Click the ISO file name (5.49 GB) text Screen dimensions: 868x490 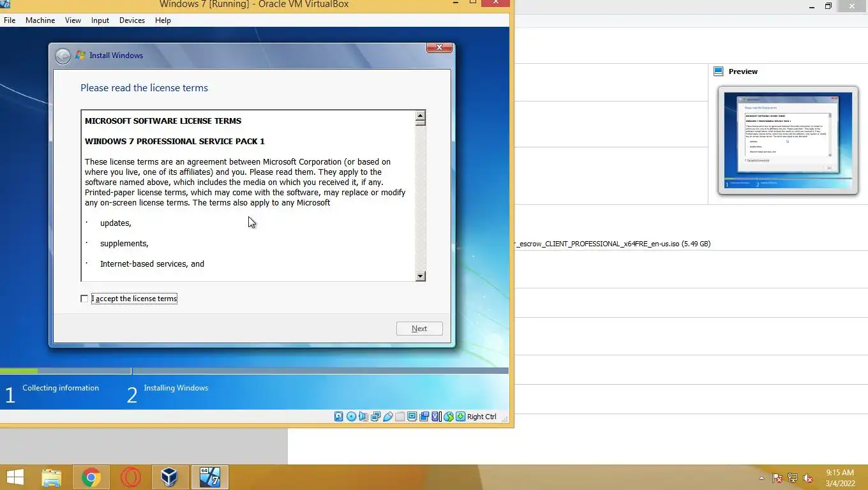[x=613, y=244]
